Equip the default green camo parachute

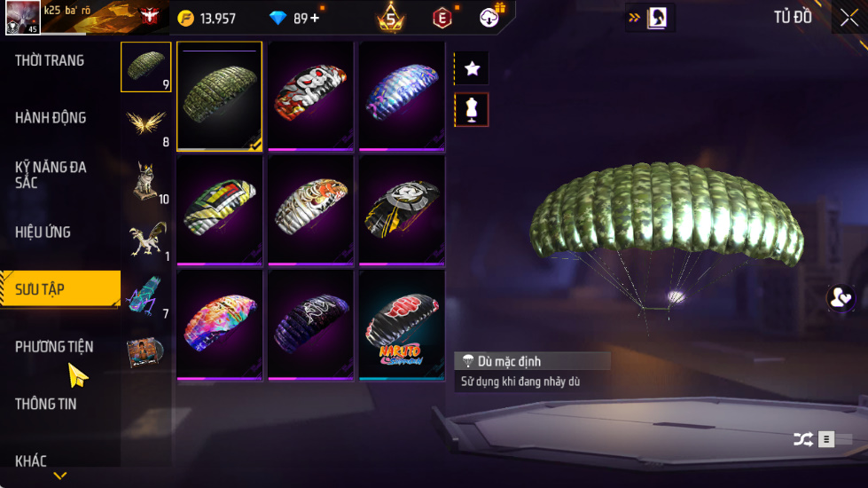(220, 96)
